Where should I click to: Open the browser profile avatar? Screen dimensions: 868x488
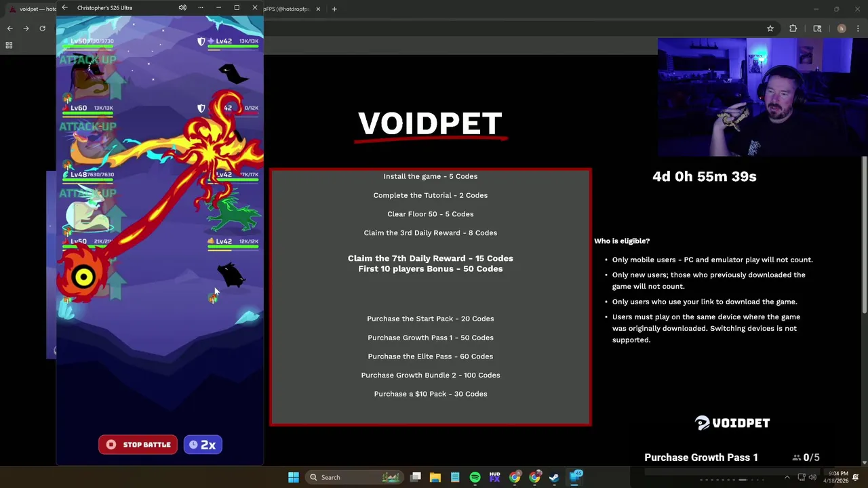coord(842,28)
